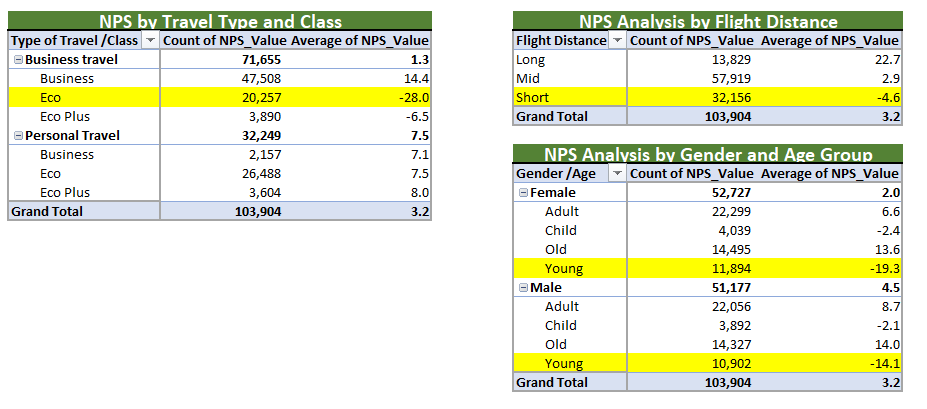Select the 14,495 cell
The width and height of the screenshot is (927, 409).
[731, 249]
